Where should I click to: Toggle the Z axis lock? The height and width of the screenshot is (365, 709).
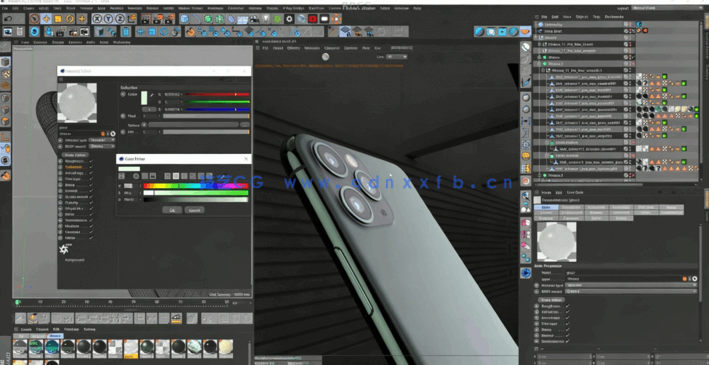120,19
